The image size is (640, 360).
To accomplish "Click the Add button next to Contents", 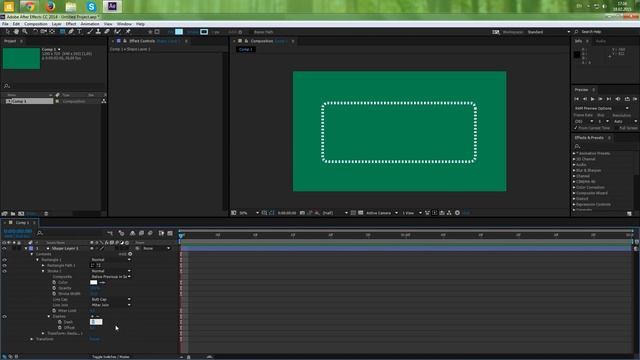I will pyautogui.click(x=130, y=254).
